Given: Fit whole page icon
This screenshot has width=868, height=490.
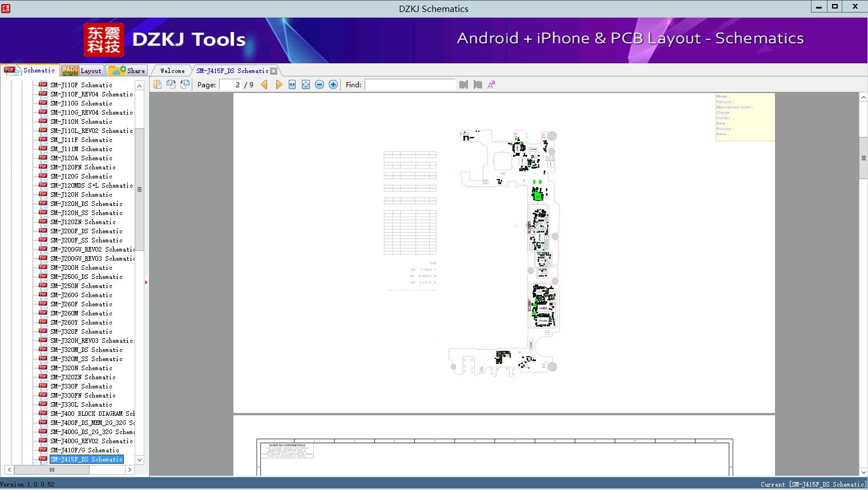Looking at the screenshot, I should click(306, 84).
